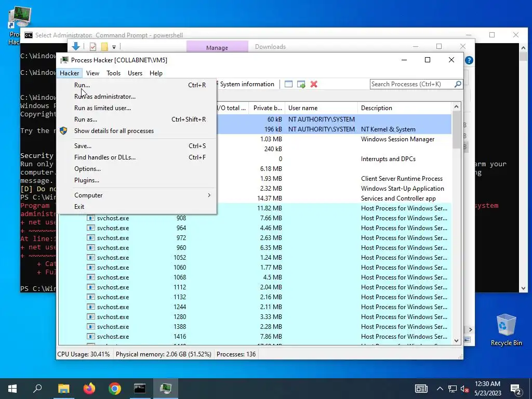The image size is (532, 399).
Task: Click the svchost.exe icon for PID 1244
Action: click(90, 307)
